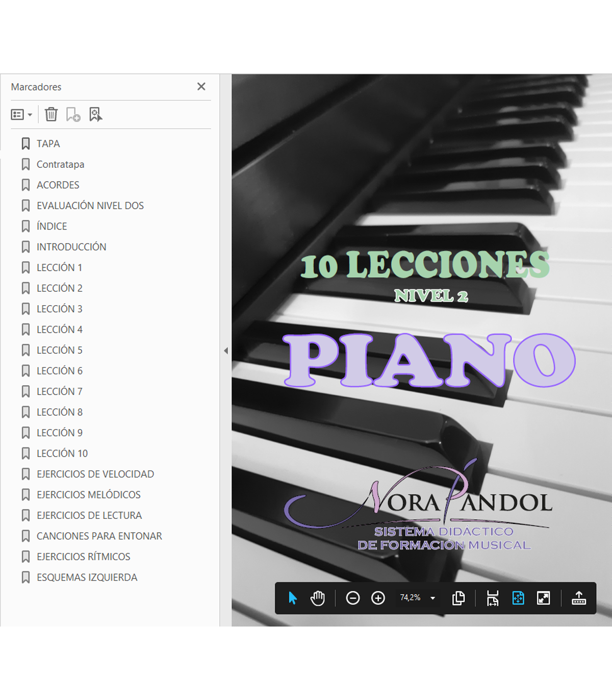Image resolution: width=612 pixels, height=700 pixels.
Task: Select LECCIÓN 7 bookmark
Action: [59, 391]
